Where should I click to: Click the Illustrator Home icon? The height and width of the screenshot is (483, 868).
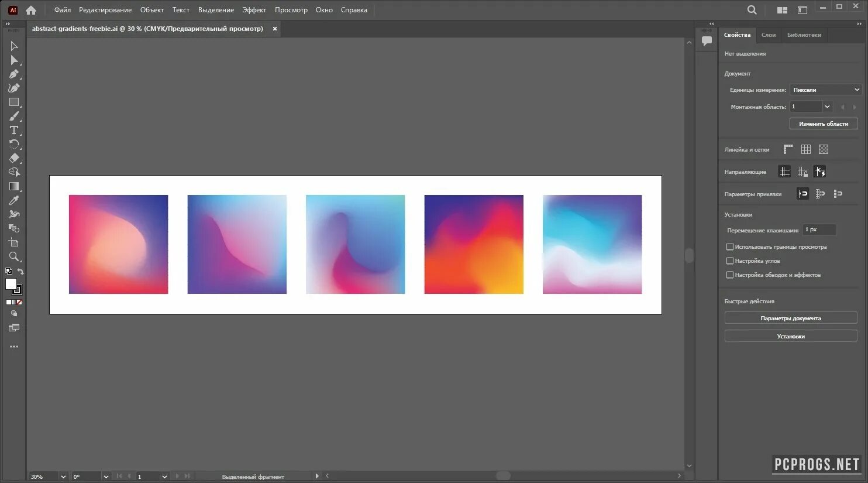click(x=30, y=10)
